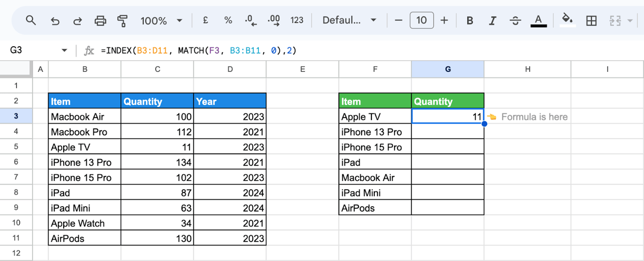Select the Macbook Pro cell
This screenshot has width=644, height=261.
click(84, 132)
